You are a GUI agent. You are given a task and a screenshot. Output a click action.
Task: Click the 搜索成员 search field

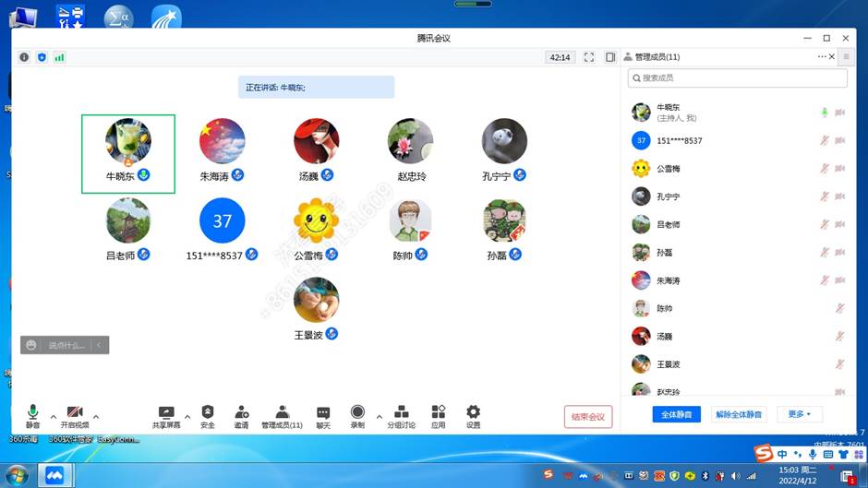(x=737, y=78)
